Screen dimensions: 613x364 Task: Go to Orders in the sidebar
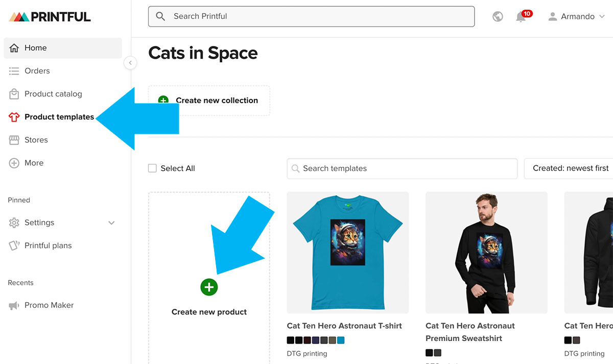click(x=37, y=71)
